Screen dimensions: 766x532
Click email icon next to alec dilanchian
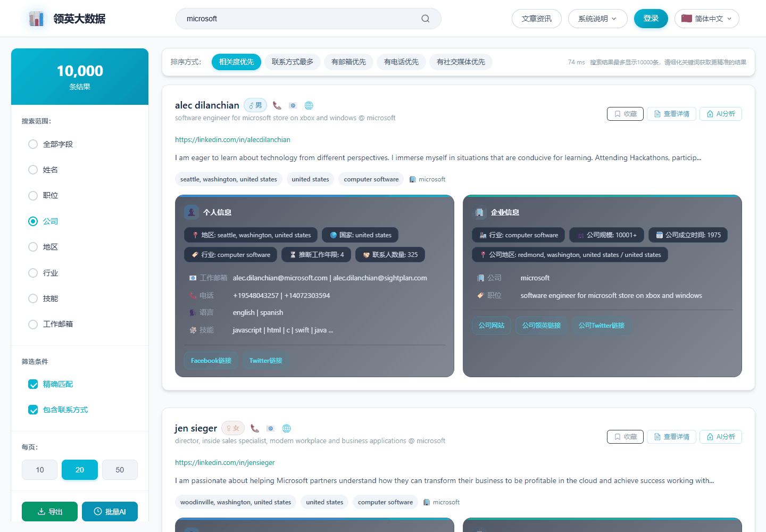[293, 105]
